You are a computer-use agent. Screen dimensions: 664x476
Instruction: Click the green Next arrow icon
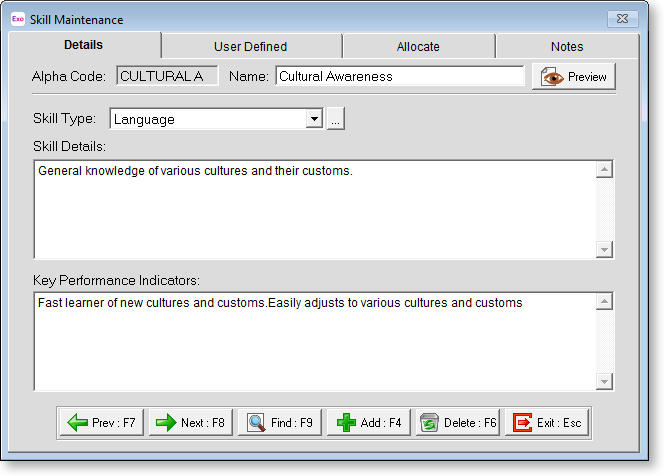coord(166,423)
